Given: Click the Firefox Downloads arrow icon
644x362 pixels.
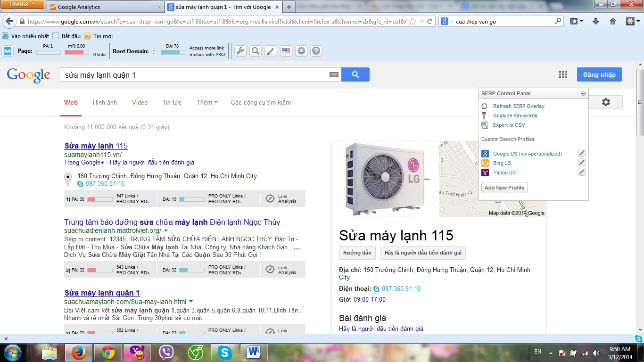Looking at the screenshot, I should pyautogui.click(x=596, y=21).
